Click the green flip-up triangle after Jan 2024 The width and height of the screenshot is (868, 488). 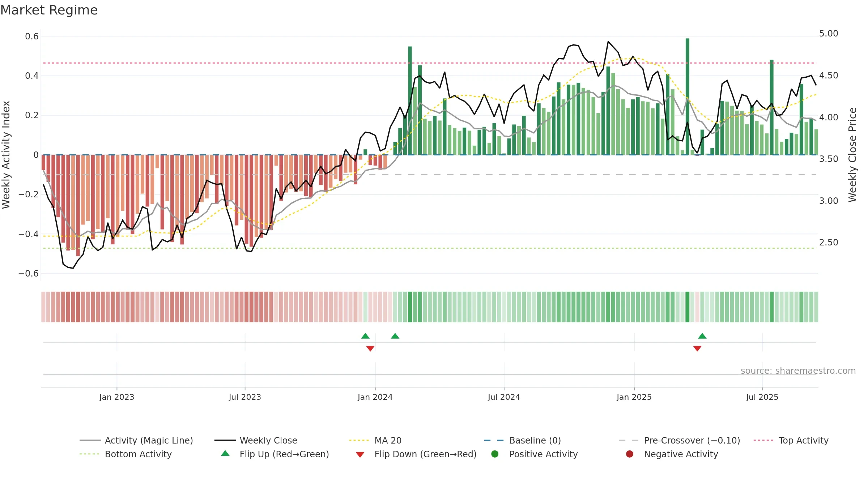[395, 336]
